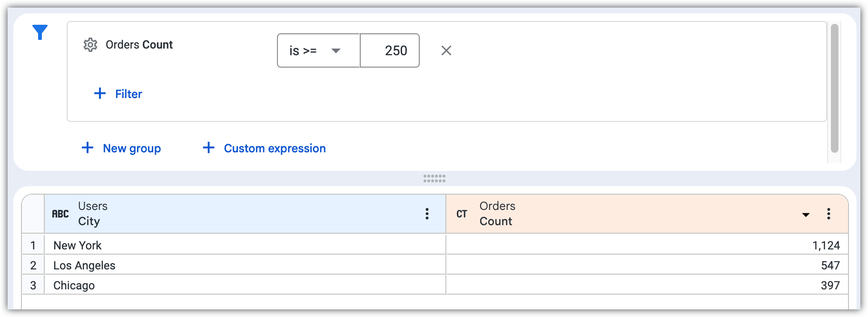
Task: Open Orders Count filter settings gear
Action: tap(90, 45)
